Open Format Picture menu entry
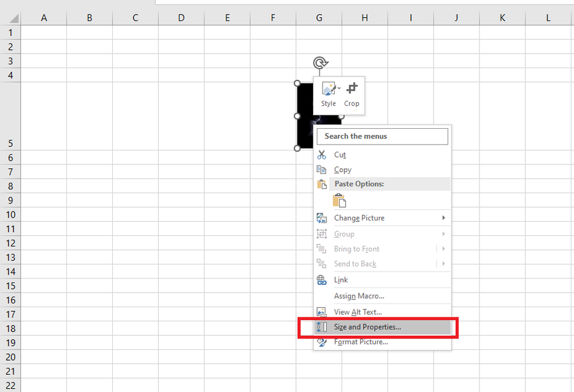Viewport: 574px width, 392px height. [383, 342]
